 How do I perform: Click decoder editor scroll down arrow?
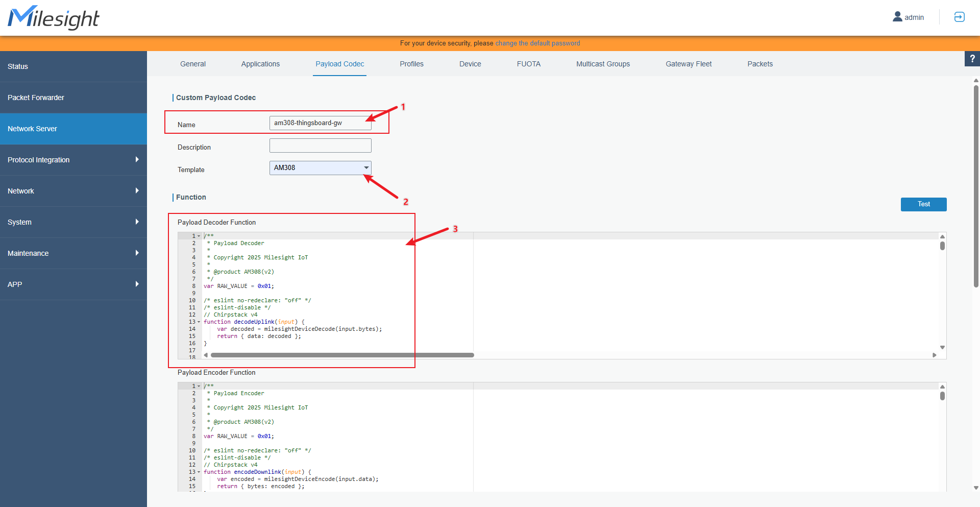click(942, 347)
